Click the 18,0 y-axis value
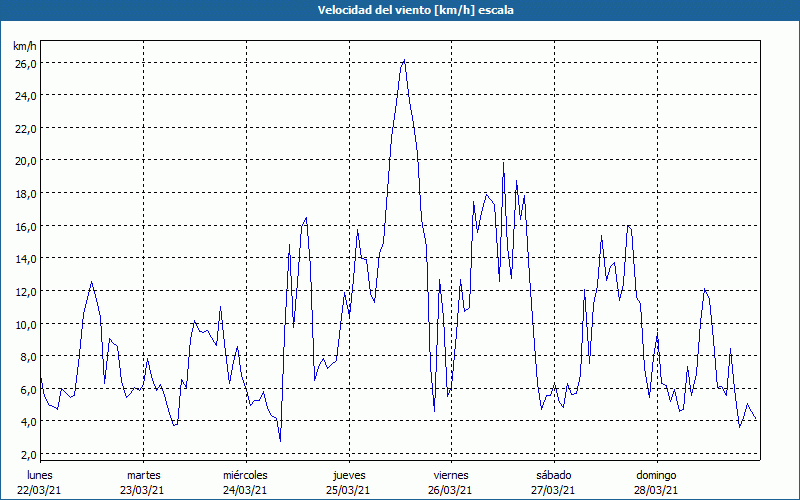The width and height of the screenshot is (800, 500). pos(26,194)
